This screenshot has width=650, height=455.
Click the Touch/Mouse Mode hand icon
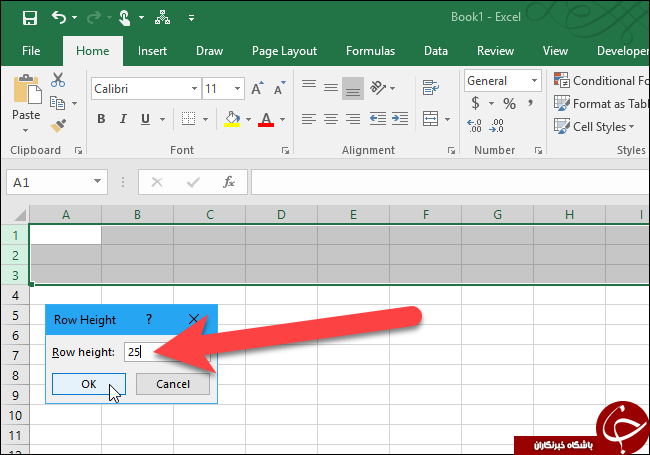(x=124, y=18)
